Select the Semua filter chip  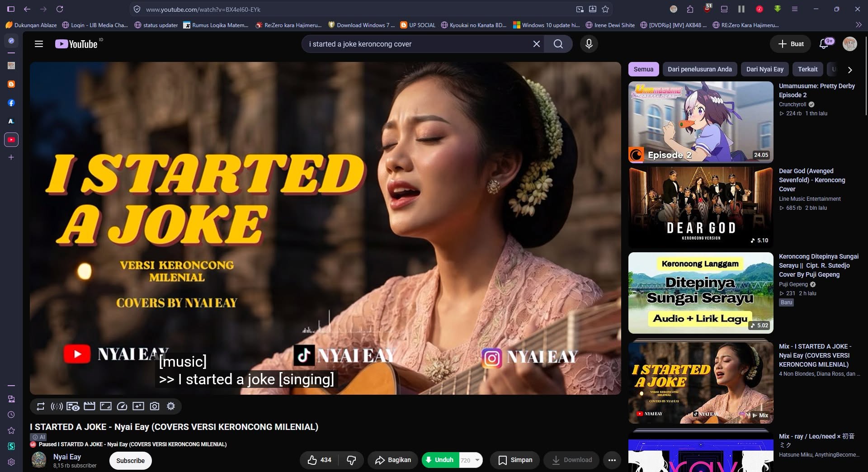point(643,69)
